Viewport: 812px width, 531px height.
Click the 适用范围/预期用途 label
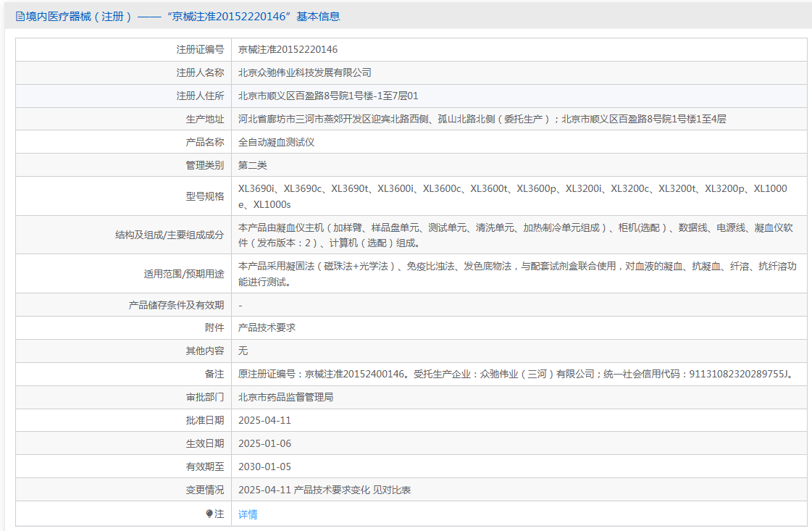(184, 274)
